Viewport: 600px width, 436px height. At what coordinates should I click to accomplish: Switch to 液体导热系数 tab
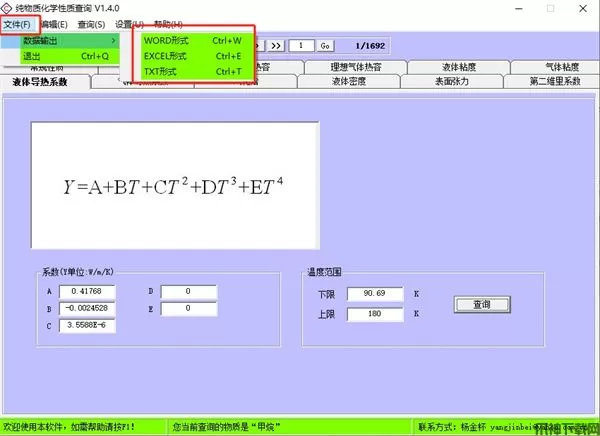(x=40, y=82)
